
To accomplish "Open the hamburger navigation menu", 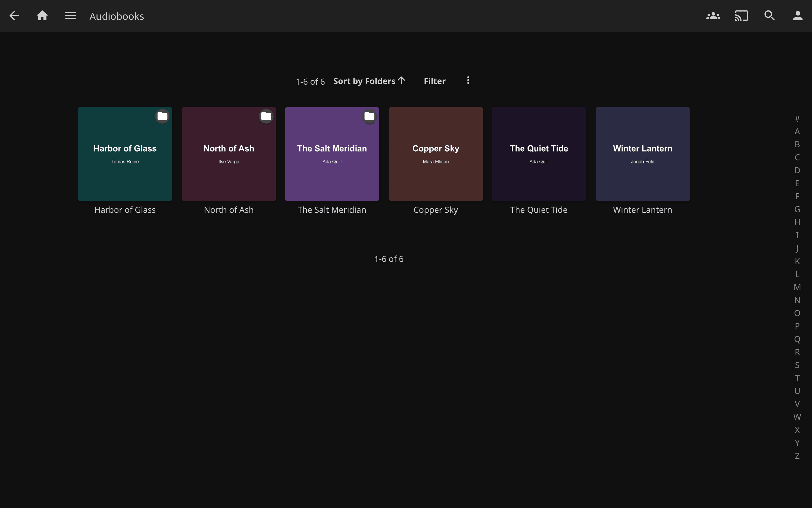I will (70, 16).
